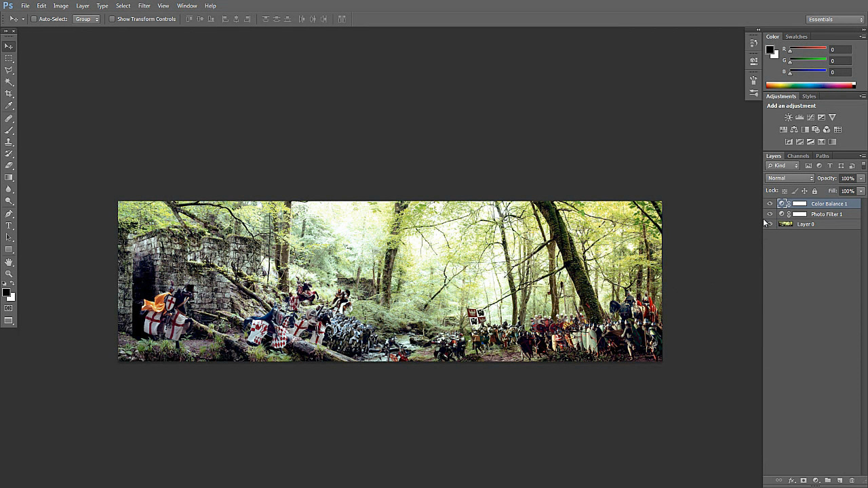Image resolution: width=868 pixels, height=488 pixels.
Task: Select the Horizontal Type tool
Action: click(x=9, y=226)
